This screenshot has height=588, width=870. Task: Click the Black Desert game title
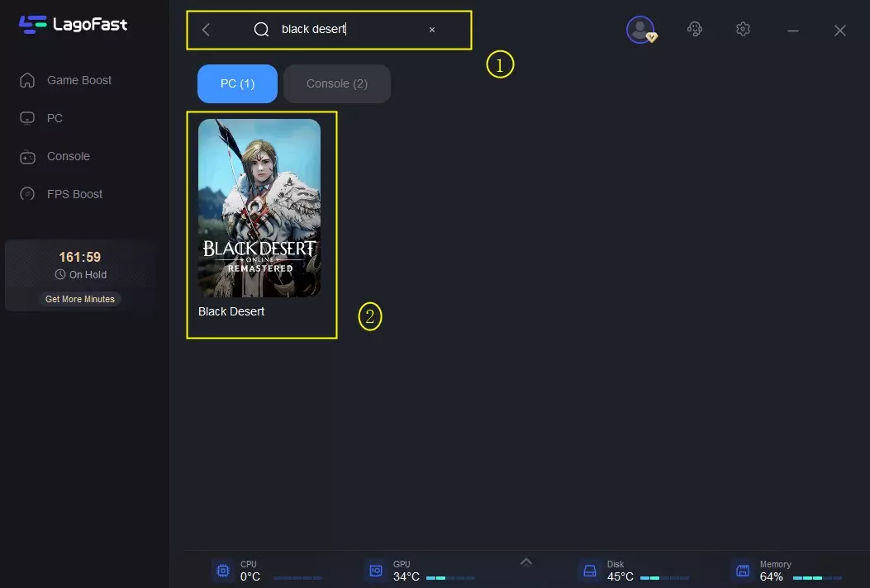(x=231, y=311)
